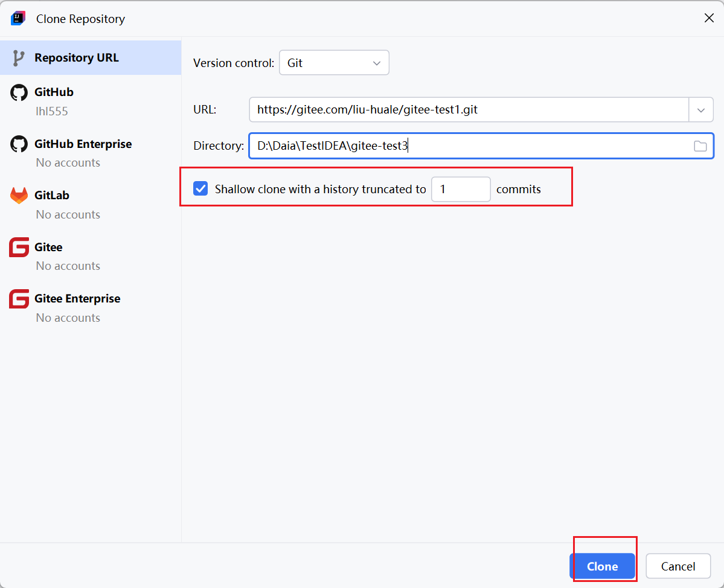
Task: Click 'No accounts' under GitHub Enterprise
Action: pyautogui.click(x=68, y=163)
